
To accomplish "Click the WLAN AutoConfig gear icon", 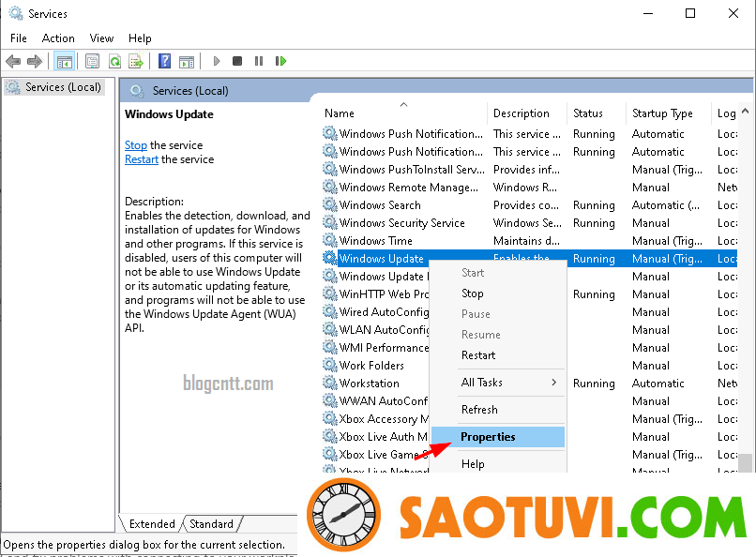I will point(330,329).
